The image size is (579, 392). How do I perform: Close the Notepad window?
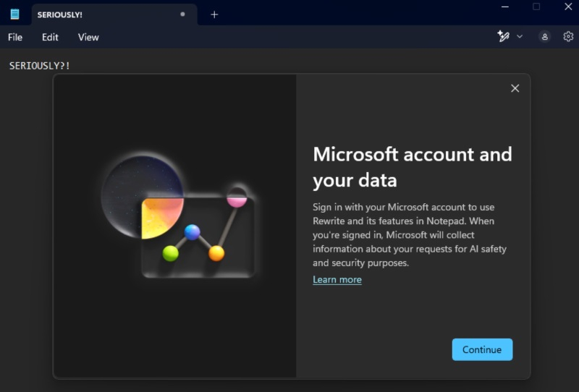click(568, 7)
